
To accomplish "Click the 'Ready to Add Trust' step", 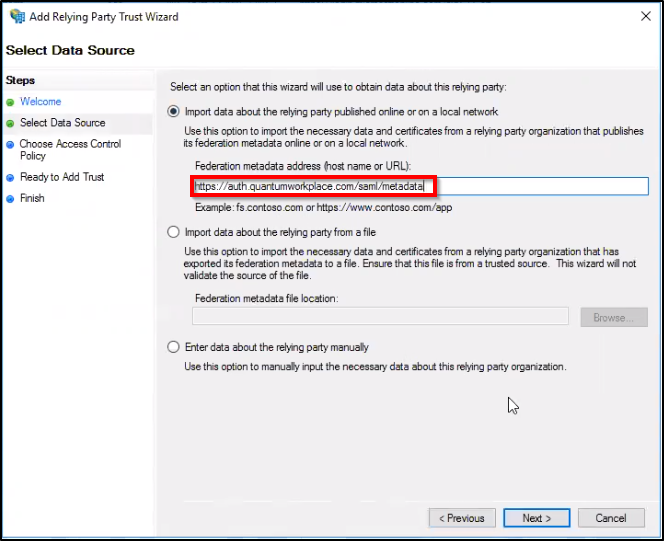I will 62,177.
